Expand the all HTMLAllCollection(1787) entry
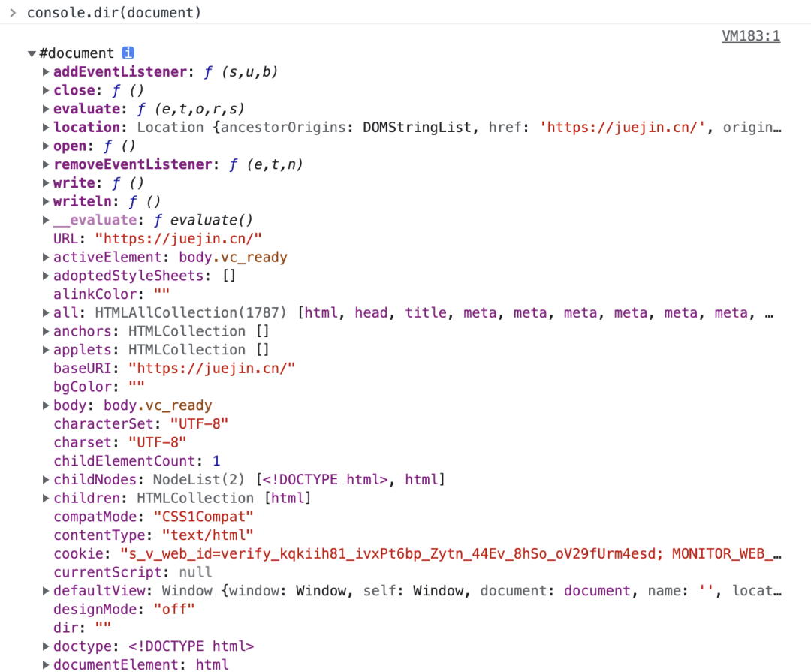Image resolution: width=811 pixels, height=672 pixels. (x=46, y=312)
